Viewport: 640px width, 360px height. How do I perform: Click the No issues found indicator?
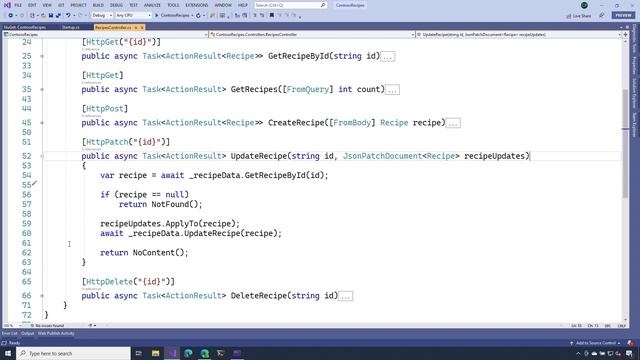[46, 326]
